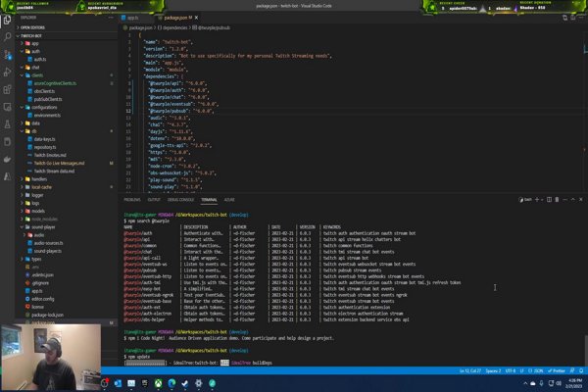Open the Search view in activity bar
588x392 pixels.
point(7,37)
